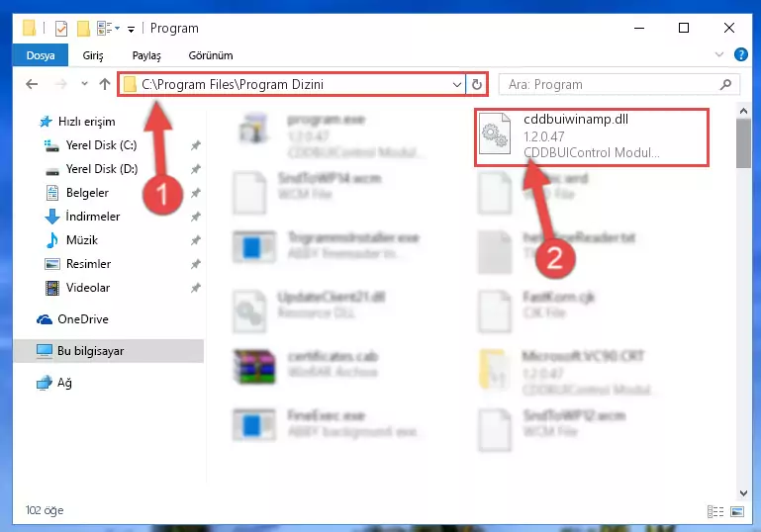The height and width of the screenshot is (532, 761).
Task: Select the cddbuiwinamp.dll file
Action: [592, 136]
